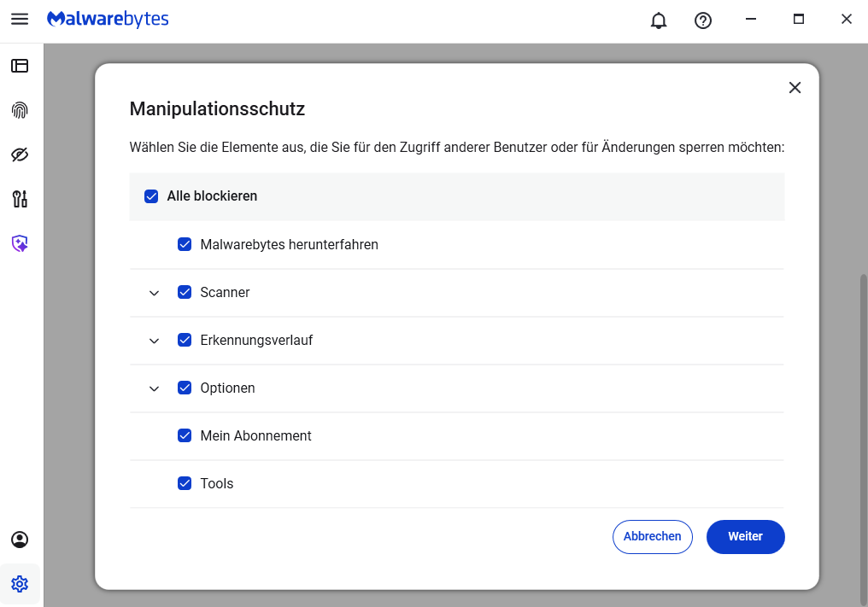This screenshot has height=607, width=868.
Task: Open the account profile icon
Action: click(x=20, y=540)
